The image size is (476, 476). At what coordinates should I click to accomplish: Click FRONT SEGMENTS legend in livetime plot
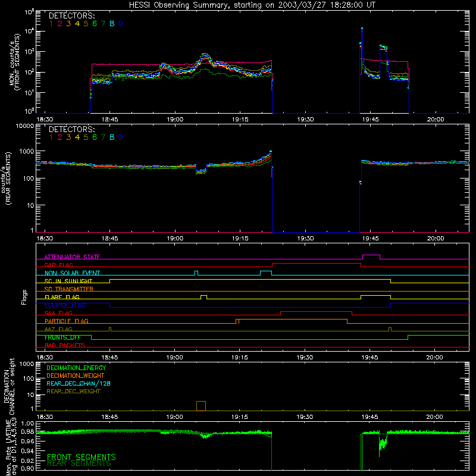tap(82, 457)
